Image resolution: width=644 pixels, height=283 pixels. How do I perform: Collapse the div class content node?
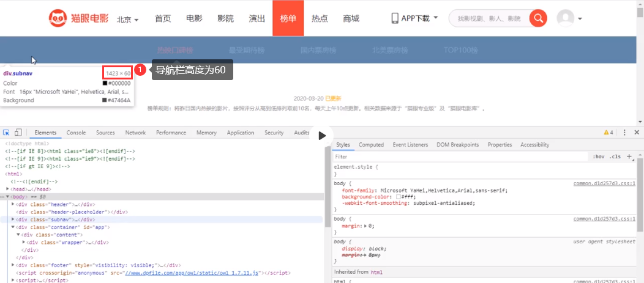coord(18,235)
